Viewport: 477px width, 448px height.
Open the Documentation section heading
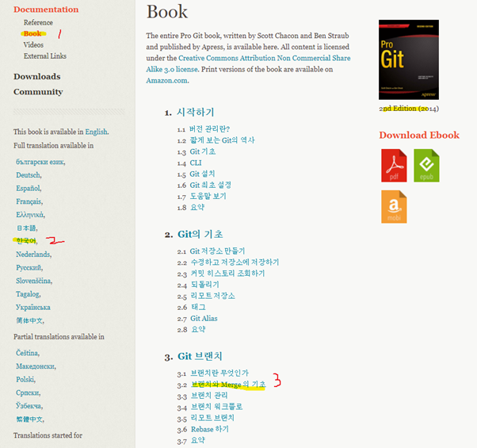point(46,10)
